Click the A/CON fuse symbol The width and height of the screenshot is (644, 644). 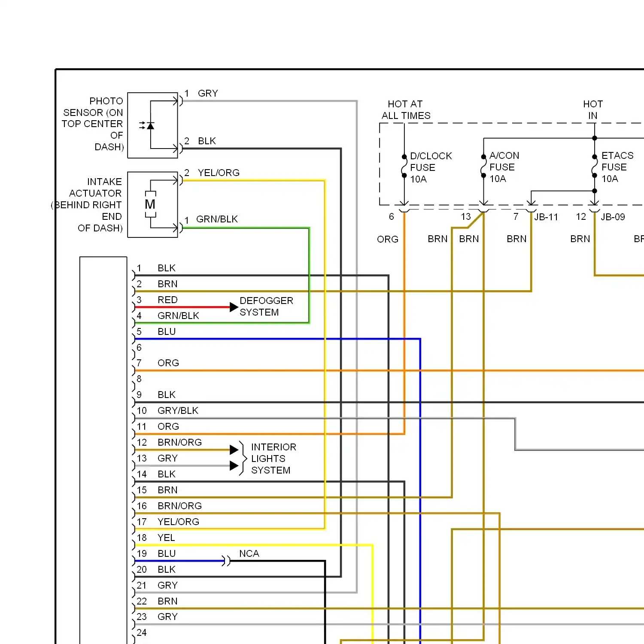483,166
